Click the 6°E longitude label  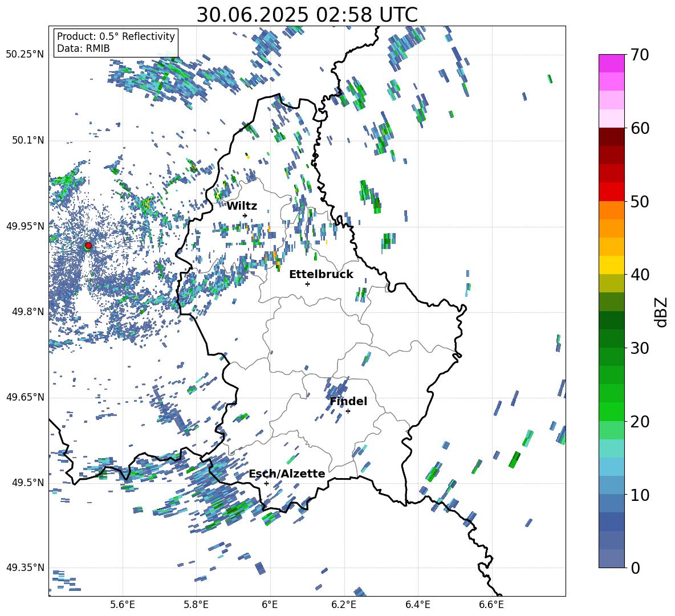point(270,605)
